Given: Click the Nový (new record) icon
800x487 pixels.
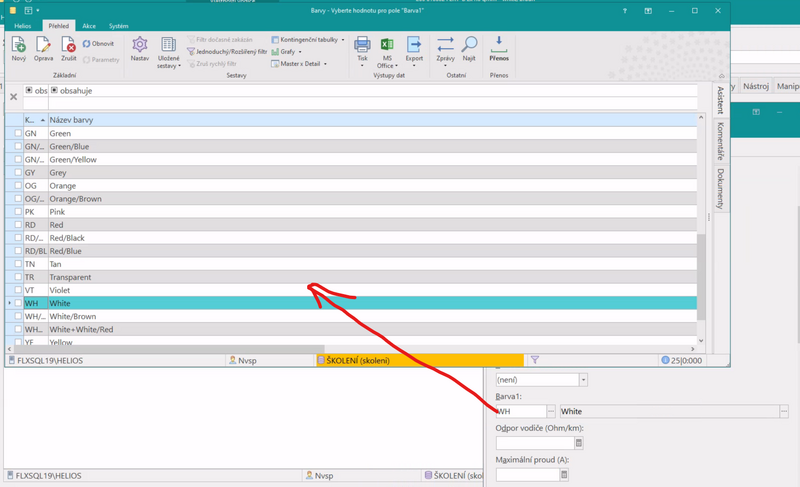Looking at the screenshot, I should click(19, 45).
